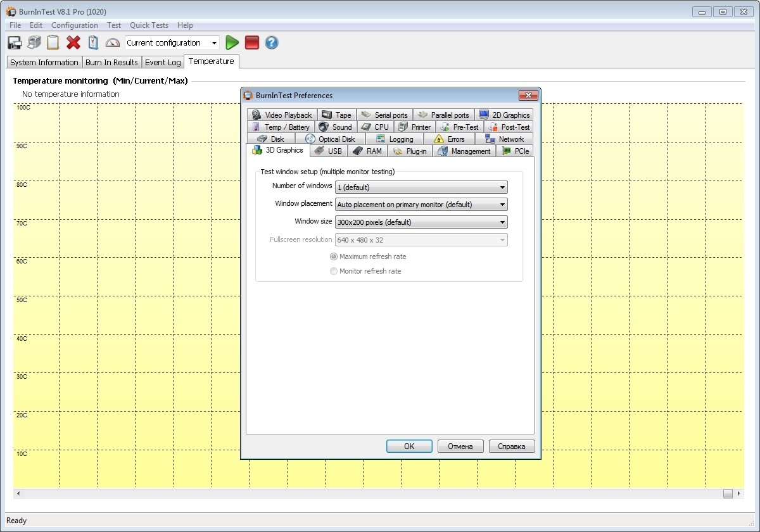Click the save results toolbar icon
Image resolution: width=760 pixels, height=532 pixels.
tap(14, 42)
